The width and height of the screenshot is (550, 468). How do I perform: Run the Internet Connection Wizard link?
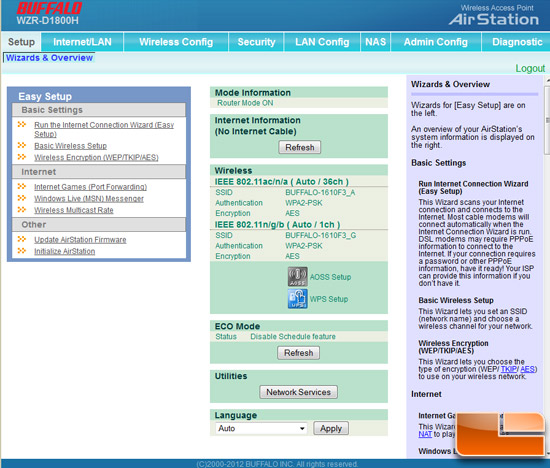point(104,129)
